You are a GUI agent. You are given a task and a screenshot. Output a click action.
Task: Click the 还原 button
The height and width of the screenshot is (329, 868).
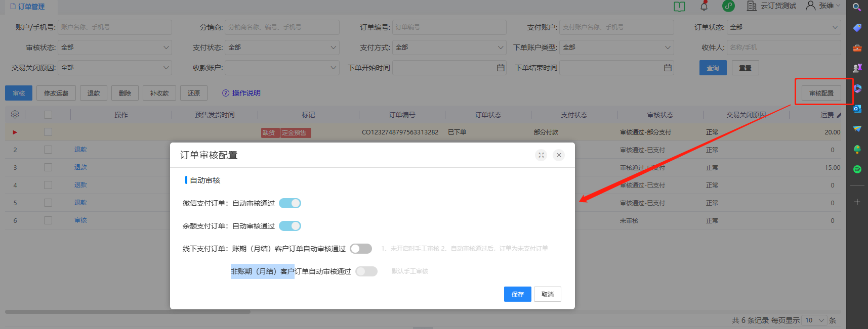pos(194,93)
